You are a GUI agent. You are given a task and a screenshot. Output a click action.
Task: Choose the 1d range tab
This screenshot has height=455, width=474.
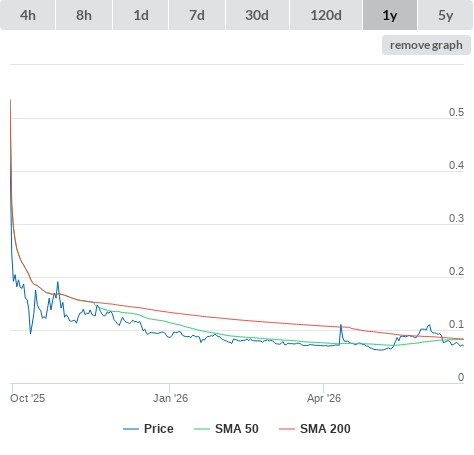point(141,15)
